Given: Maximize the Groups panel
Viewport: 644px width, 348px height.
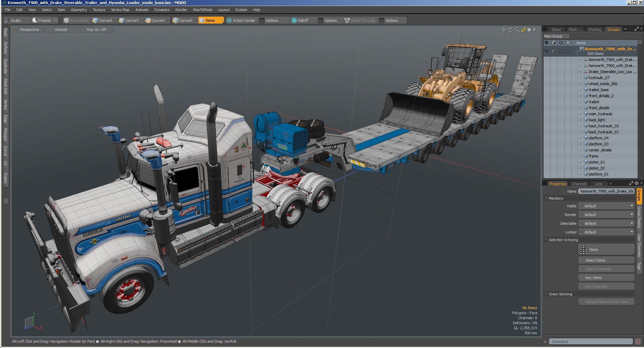Looking at the screenshot, I should 636,29.
